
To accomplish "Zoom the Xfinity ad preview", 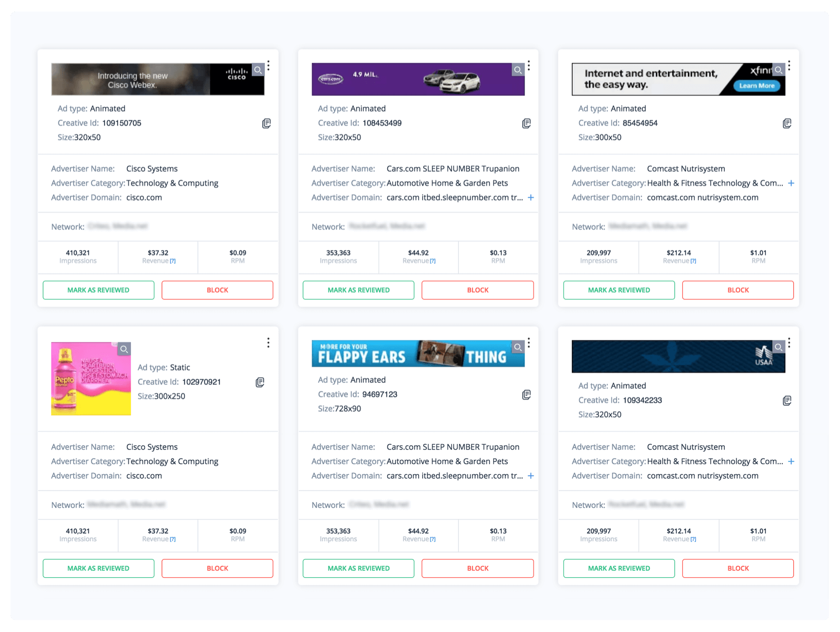I will [x=779, y=69].
